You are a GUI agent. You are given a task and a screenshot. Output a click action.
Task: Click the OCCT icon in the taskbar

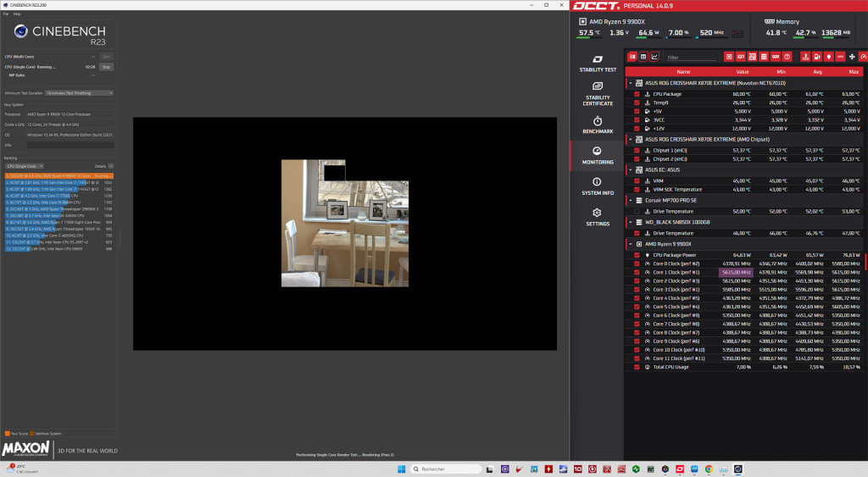[x=680, y=469]
